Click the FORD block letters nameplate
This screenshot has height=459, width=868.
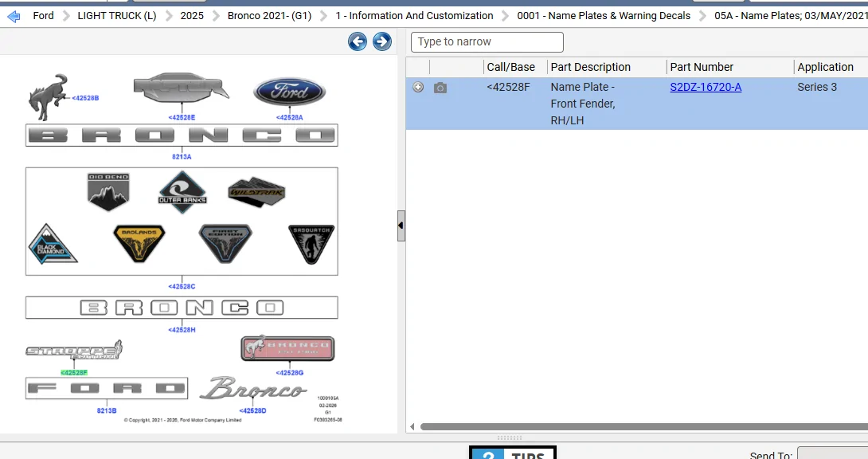(107, 388)
